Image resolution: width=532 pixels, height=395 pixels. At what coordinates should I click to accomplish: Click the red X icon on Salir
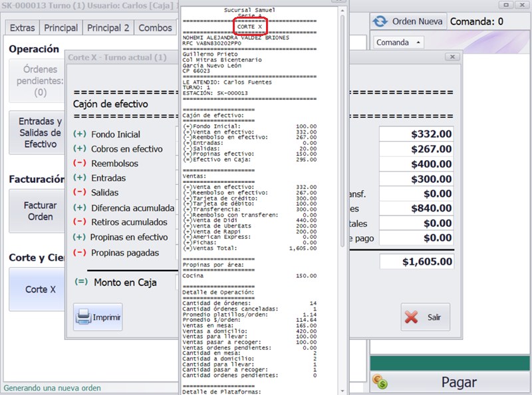tap(412, 317)
